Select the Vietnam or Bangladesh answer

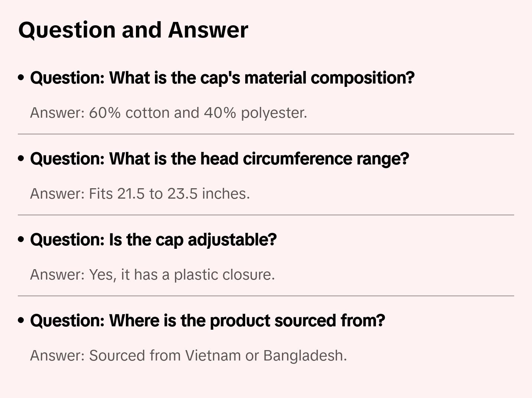coord(188,356)
